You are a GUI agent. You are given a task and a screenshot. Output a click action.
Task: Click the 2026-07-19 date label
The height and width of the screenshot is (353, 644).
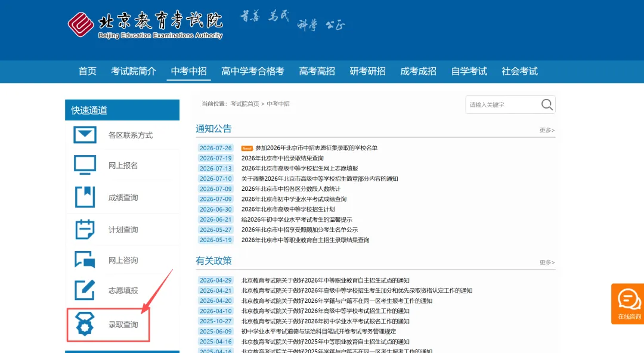coord(216,158)
